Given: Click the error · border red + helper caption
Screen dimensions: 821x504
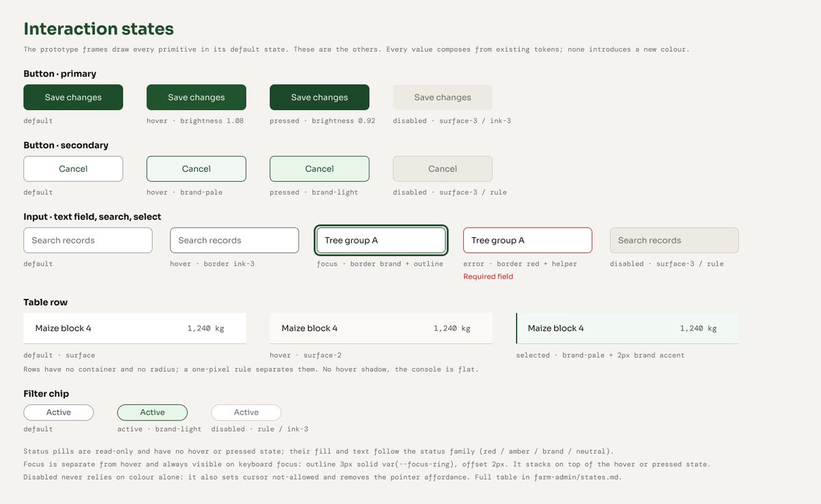Looking at the screenshot, I should coord(520,263).
